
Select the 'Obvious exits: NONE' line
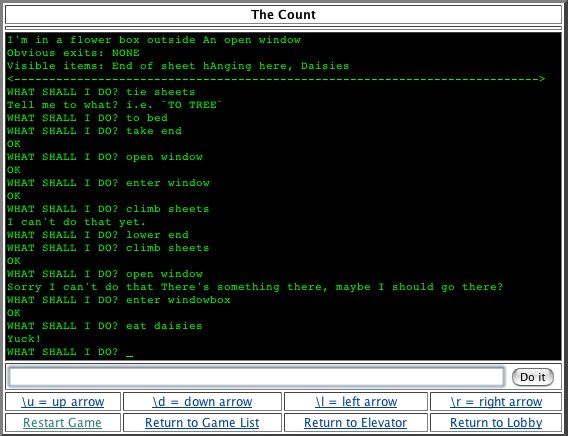[73, 53]
